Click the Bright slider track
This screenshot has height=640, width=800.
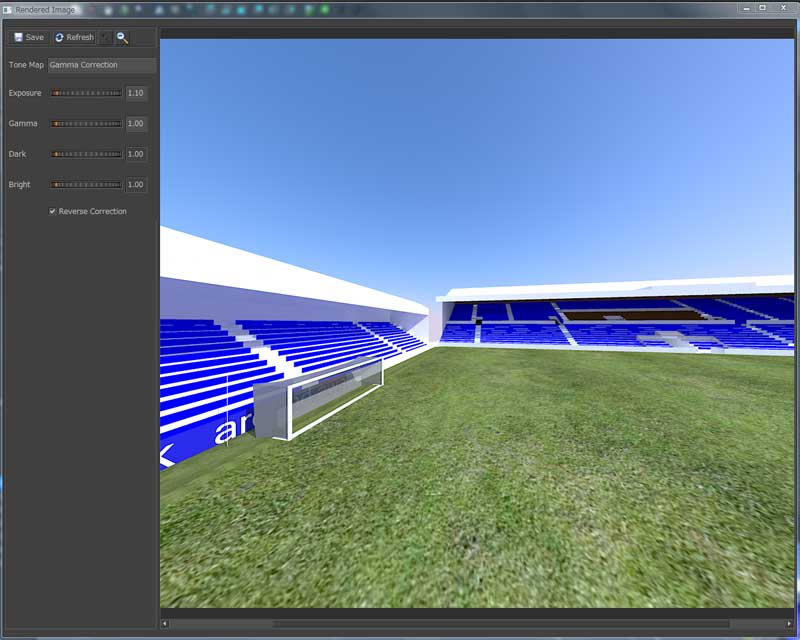87,184
